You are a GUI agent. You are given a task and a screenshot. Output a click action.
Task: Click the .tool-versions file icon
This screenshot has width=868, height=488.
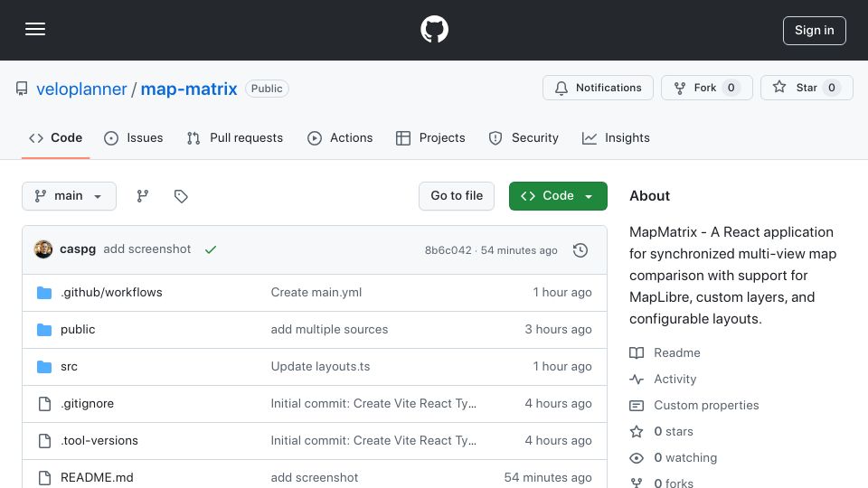coord(44,441)
